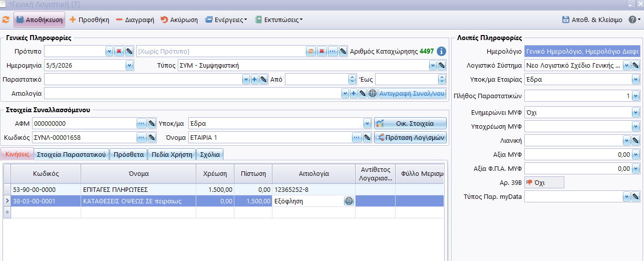The height and width of the screenshot is (261, 644).
Task: Open the Ενημερώνει ΜΥΦ dropdown
Action: tap(635, 113)
